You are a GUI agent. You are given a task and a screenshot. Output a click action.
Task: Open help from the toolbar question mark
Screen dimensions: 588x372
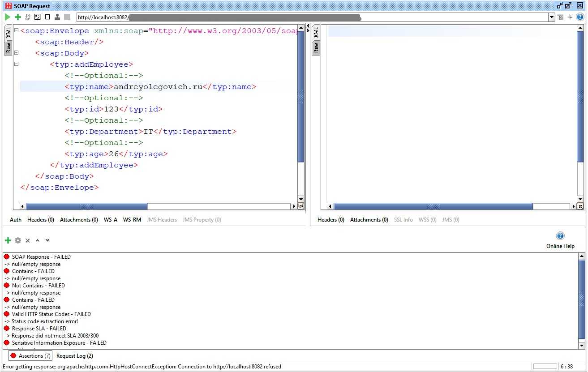tap(580, 17)
